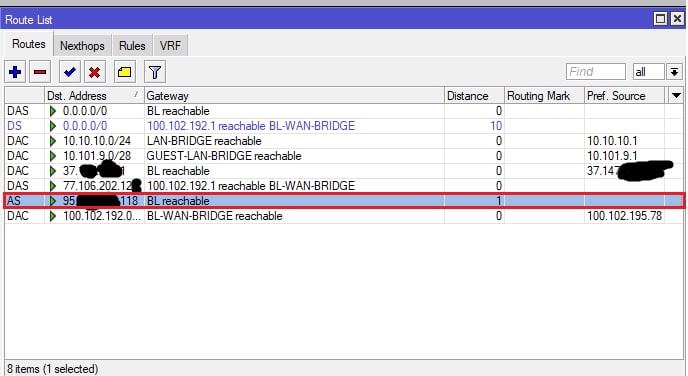Click the green arrow icon of 100.102.192.0 route
The width and height of the screenshot is (688, 376).
pos(53,216)
